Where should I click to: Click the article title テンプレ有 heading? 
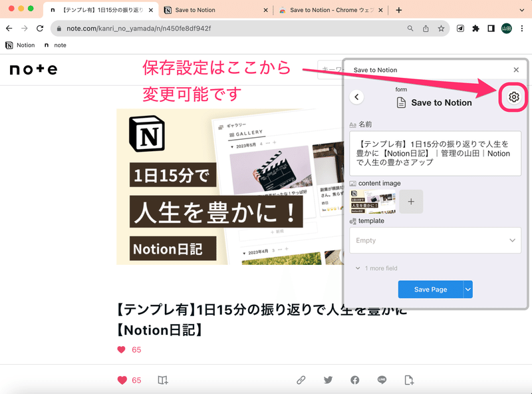pos(261,319)
